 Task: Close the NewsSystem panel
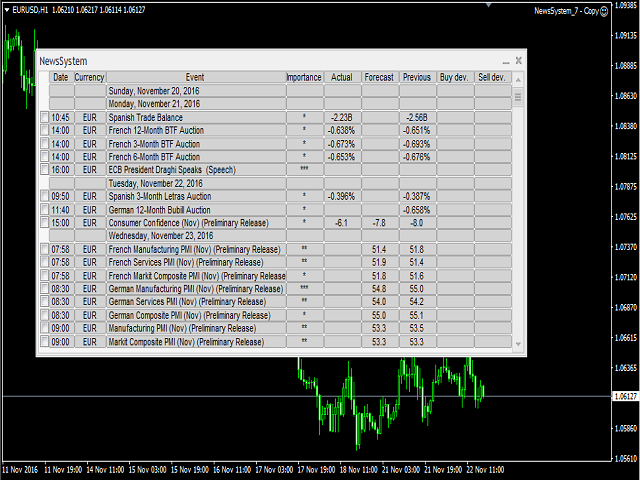point(518,60)
